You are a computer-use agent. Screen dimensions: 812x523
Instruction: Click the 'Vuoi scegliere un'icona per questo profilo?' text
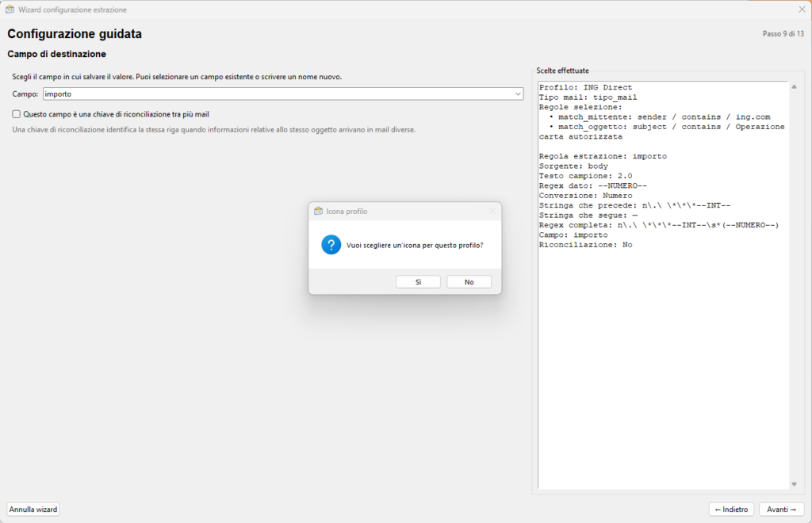(x=415, y=245)
